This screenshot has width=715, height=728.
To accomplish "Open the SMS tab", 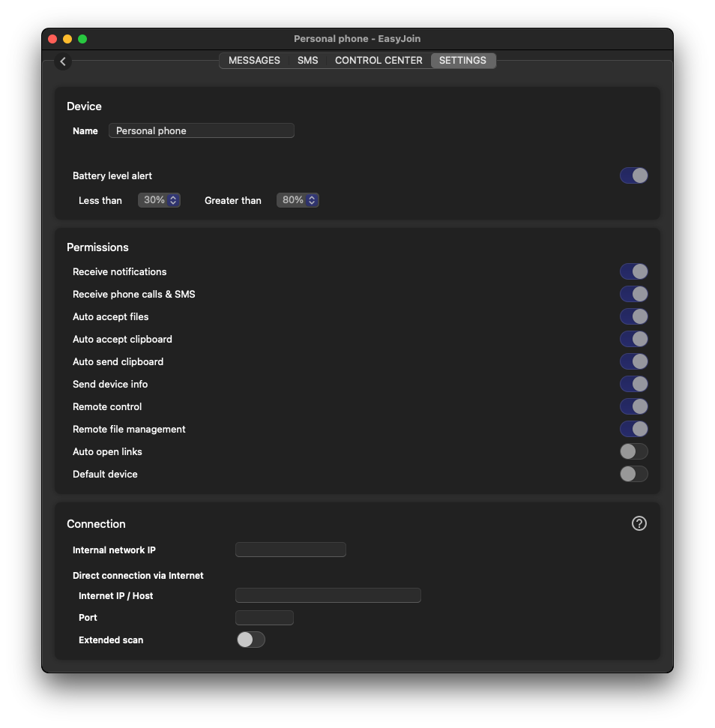I will click(307, 61).
